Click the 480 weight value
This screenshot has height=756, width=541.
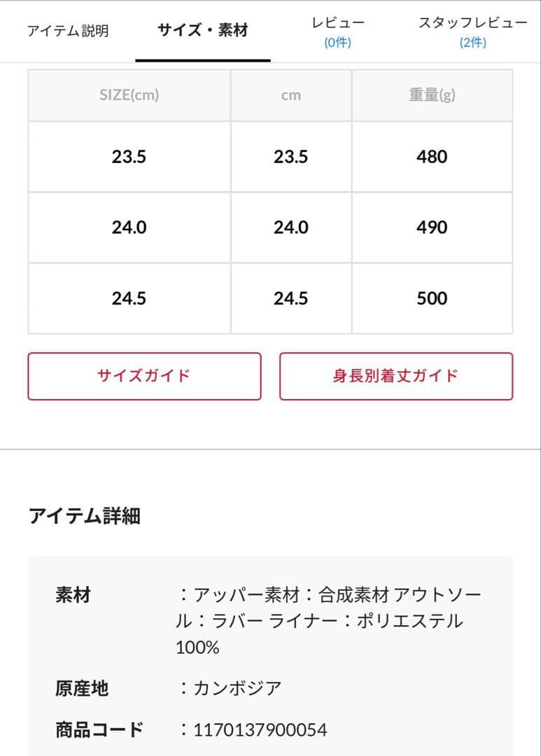pyautogui.click(x=432, y=157)
